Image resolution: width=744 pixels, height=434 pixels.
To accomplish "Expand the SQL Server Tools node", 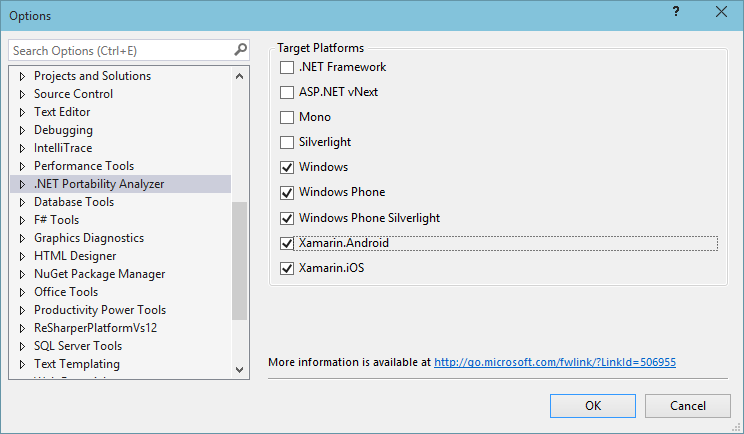I will pyautogui.click(x=22, y=346).
